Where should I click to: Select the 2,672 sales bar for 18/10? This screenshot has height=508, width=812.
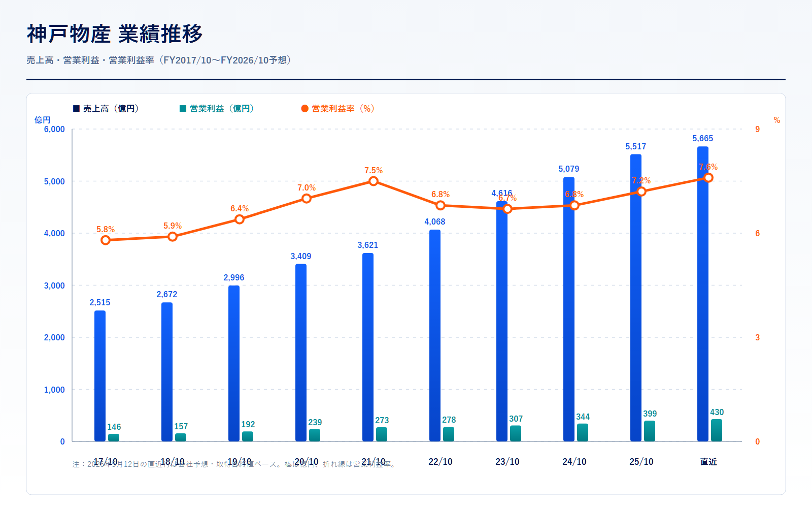167,372
